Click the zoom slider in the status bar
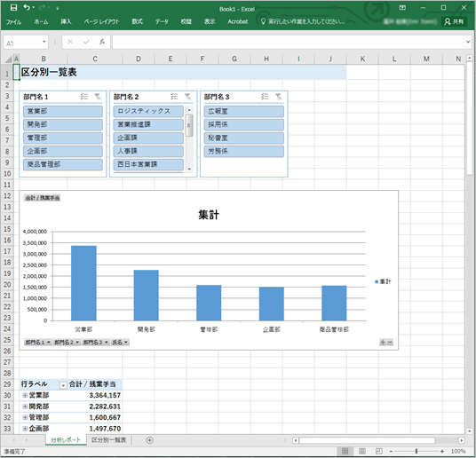The image size is (476, 458). coord(416,451)
